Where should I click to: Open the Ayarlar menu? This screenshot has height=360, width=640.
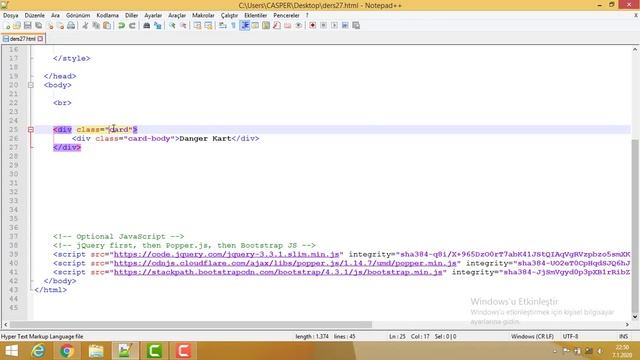(x=153, y=15)
